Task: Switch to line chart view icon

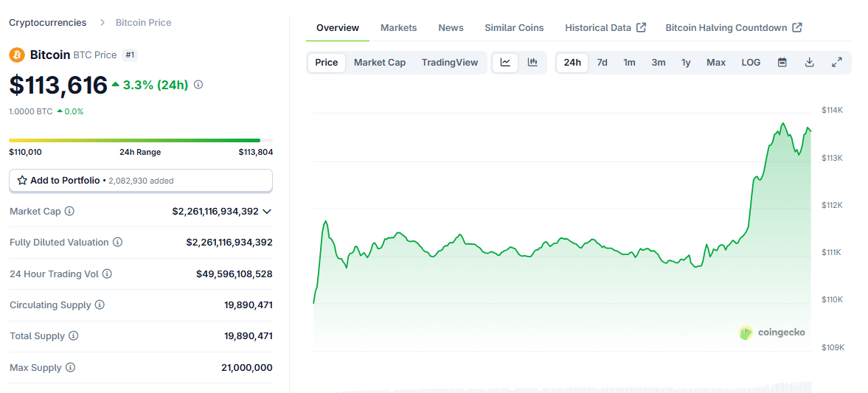Action: (x=505, y=63)
